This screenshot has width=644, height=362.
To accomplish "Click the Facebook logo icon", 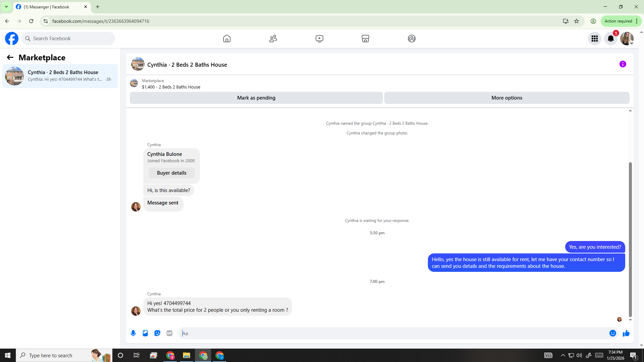I will 12,39.
